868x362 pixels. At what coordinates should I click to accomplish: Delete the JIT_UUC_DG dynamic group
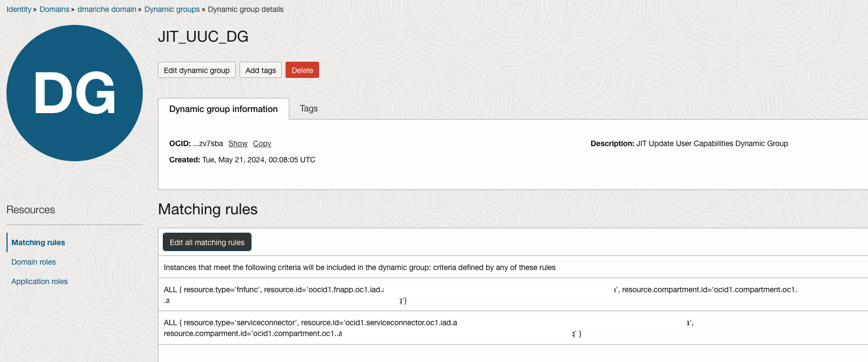(302, 70)
